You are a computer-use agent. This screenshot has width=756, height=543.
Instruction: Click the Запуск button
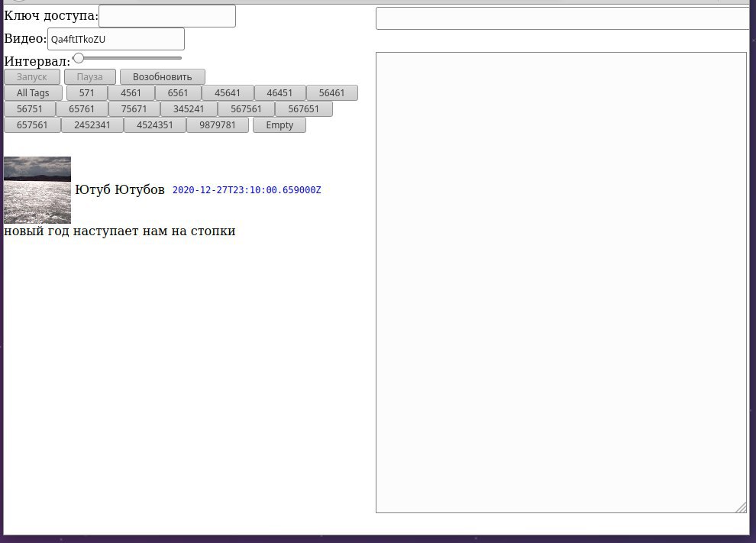[x=32, y=76]
